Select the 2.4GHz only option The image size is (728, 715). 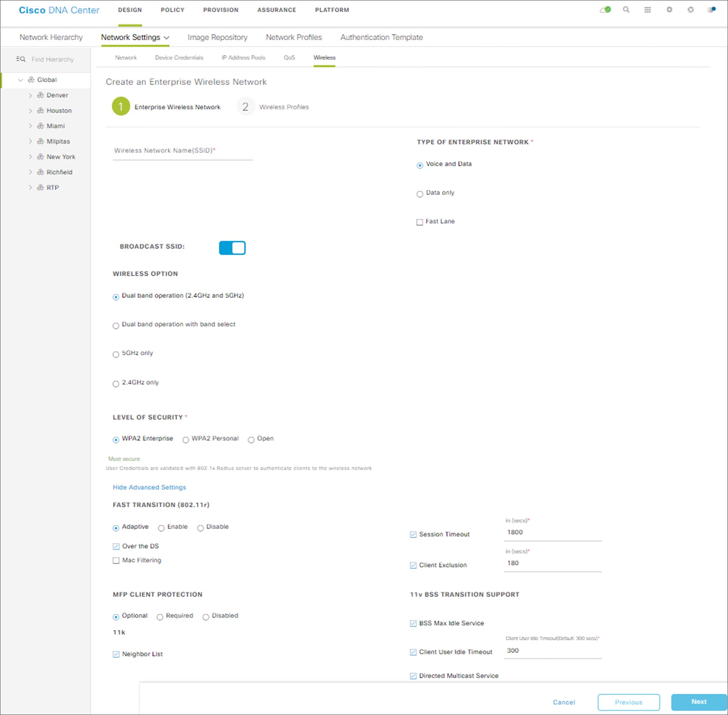[116, 384]
